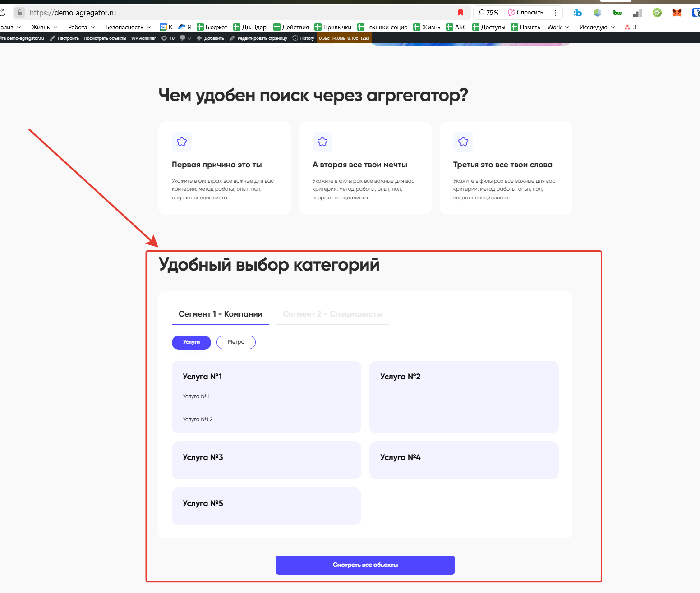Screen dimensions: 700x593
Task: Select the 'Сегмент 1 - Компании' tab
Action: [x=220, y=314]
